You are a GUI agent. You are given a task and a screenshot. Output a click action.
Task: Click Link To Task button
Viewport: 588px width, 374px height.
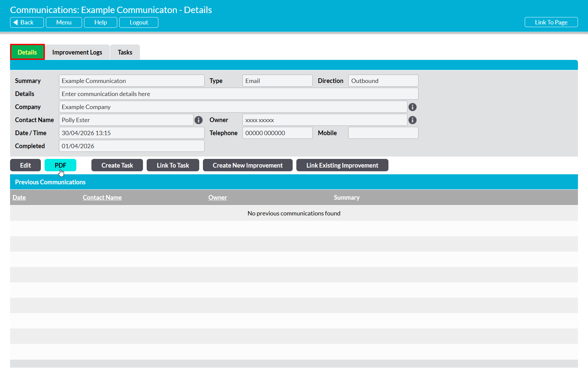coord(173,165)
